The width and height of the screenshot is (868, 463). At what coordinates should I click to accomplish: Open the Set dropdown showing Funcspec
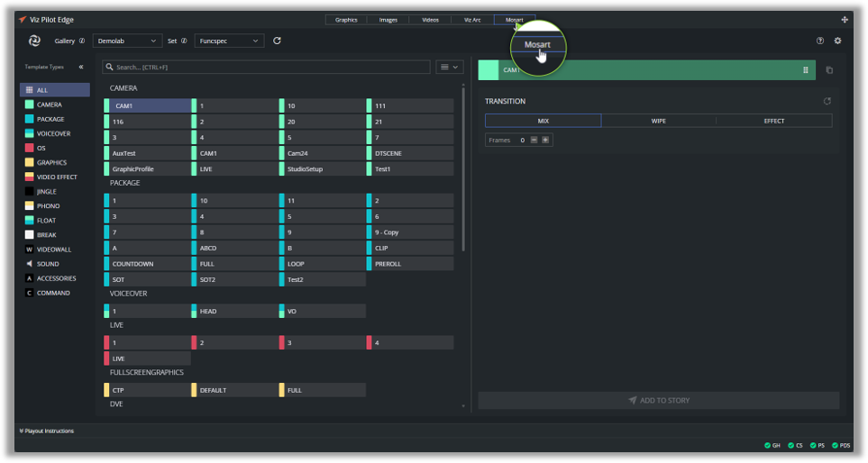pyautogui.click(x=229, y=41)
